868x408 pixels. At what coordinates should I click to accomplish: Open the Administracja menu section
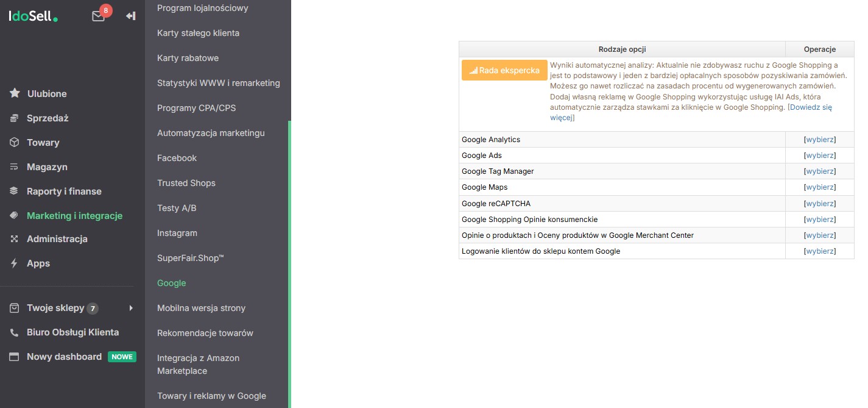point(57,239)
